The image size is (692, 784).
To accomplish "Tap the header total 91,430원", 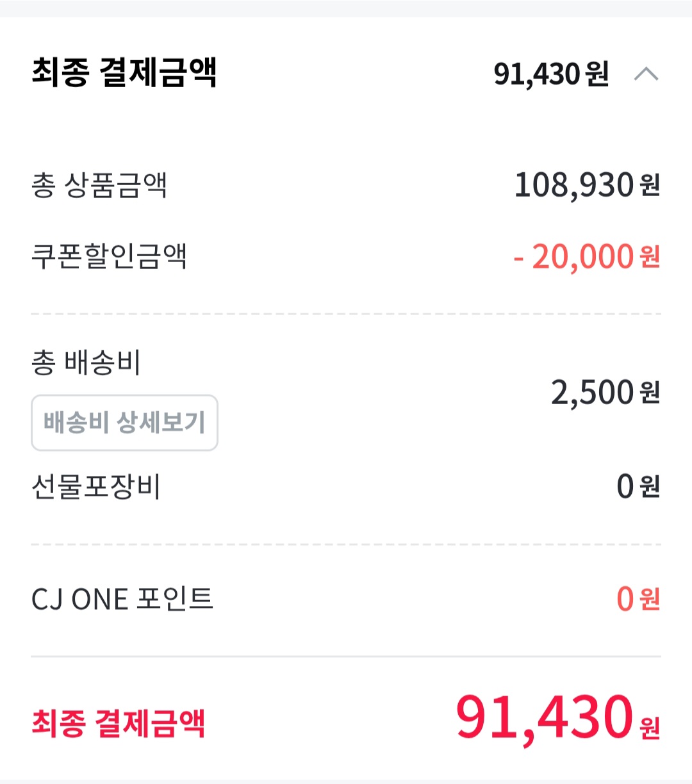I will (x=551, y=74).
